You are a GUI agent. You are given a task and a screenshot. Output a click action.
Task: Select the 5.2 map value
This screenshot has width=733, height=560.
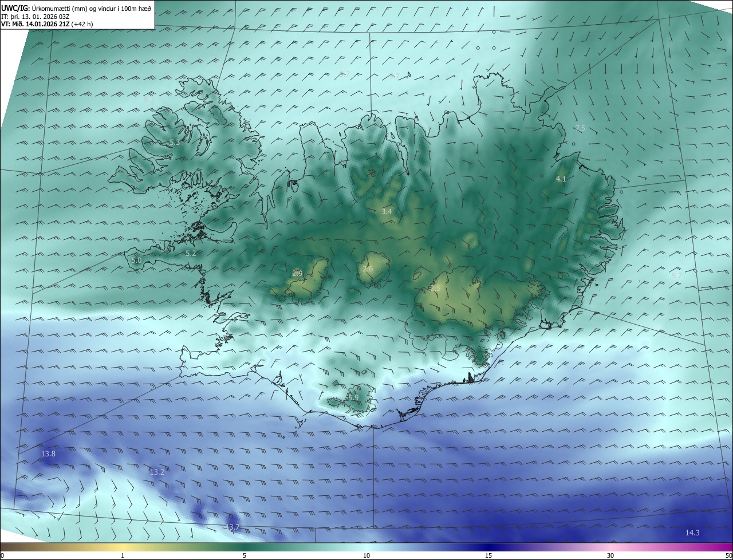click(191, 253)
